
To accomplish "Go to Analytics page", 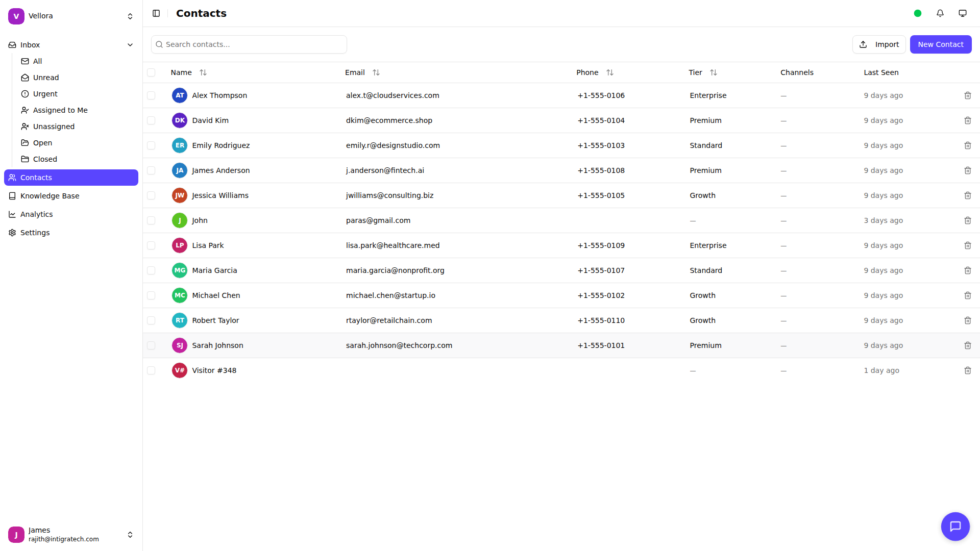I will 71,214.
